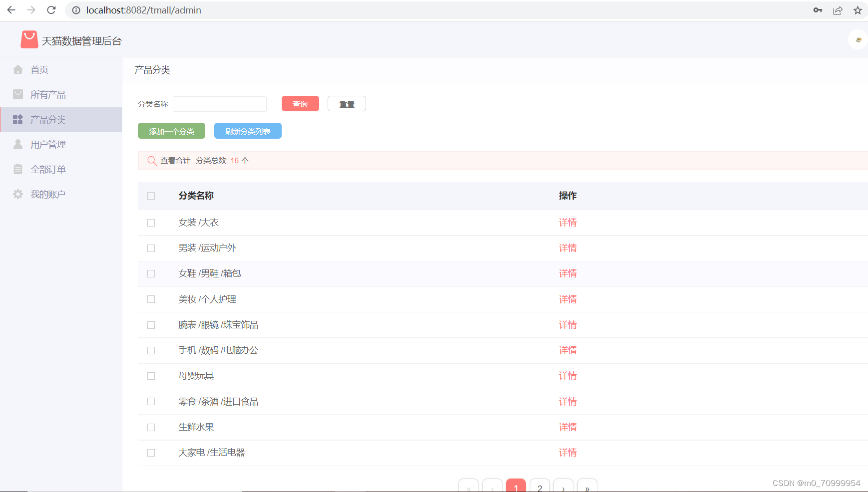The width and height of the screenshot is (868, 492).
Task: Select 产品分类 in the sidebar
Action: click(61, 120)
